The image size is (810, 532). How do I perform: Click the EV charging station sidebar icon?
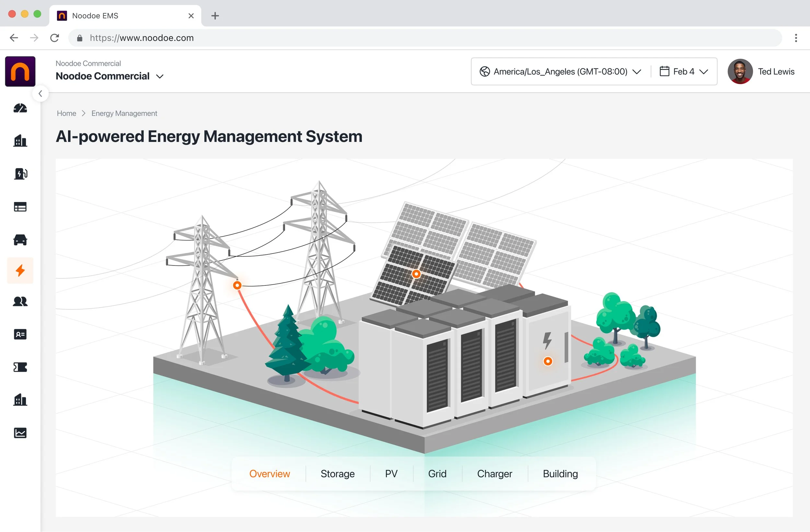coord(20,174)
